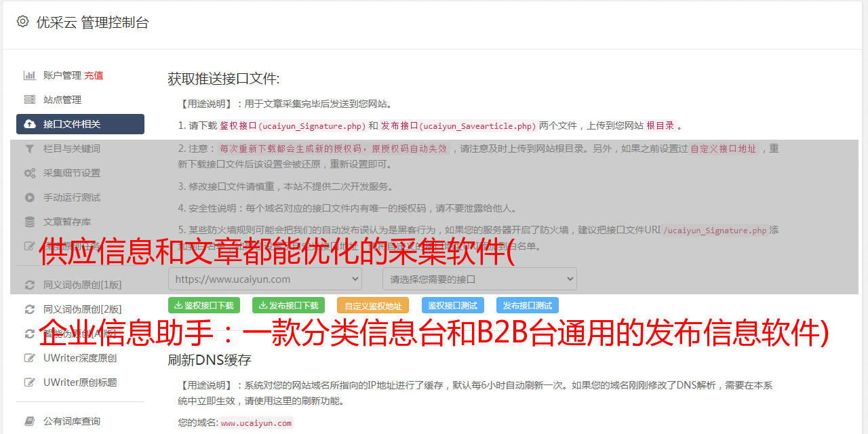Click the refresh icon beside 同义词伪原创[1版]
The width and height of the screenshot is (868, 434).
pyautogui.click(x=30, y=285)
